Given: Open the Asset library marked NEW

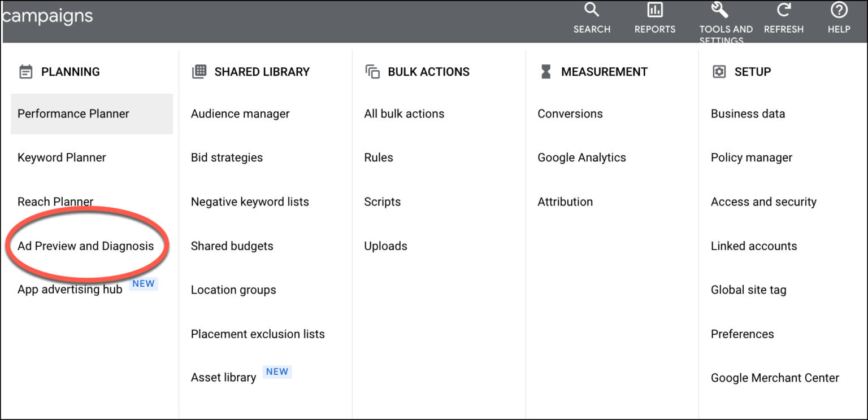Looking at the screenshot, I should pos(223,377).
